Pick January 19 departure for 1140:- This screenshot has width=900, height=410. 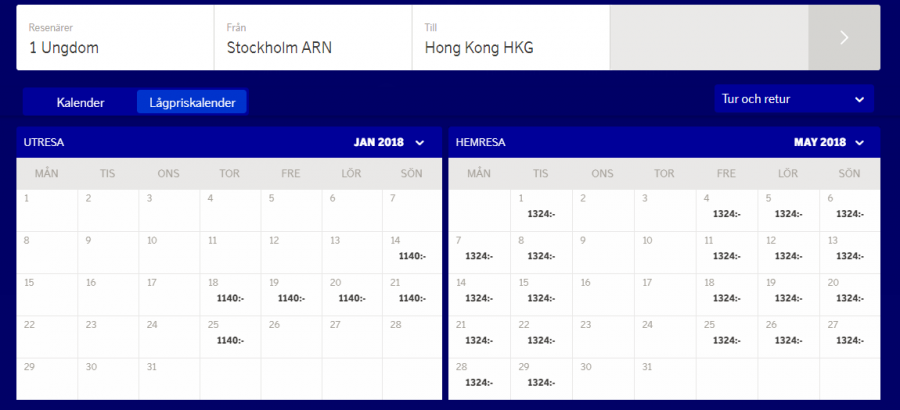click(x=290, y=294)
